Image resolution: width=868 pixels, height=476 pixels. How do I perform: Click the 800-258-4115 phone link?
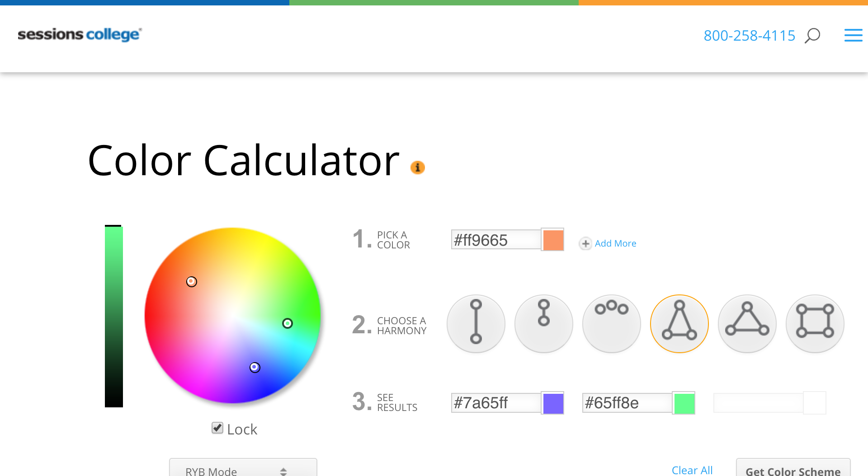[x=749, y=35]
